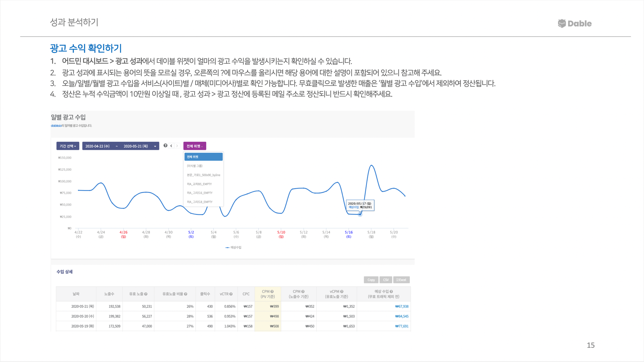Sort table by 클릭수 column header
Image resolution: width=644 pixels, height=362 pixels.
205,294
